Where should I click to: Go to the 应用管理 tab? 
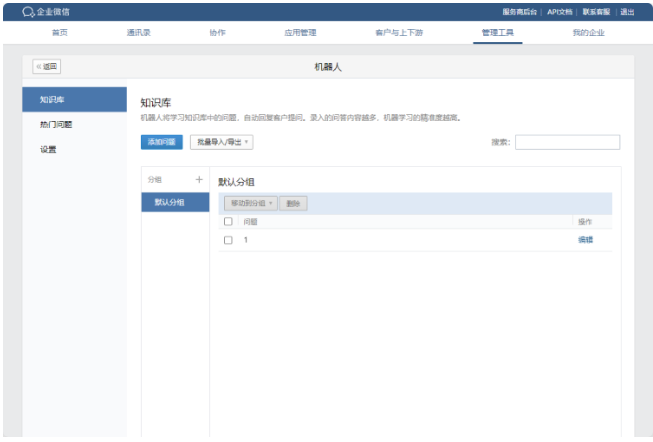[x=300, y=33]
